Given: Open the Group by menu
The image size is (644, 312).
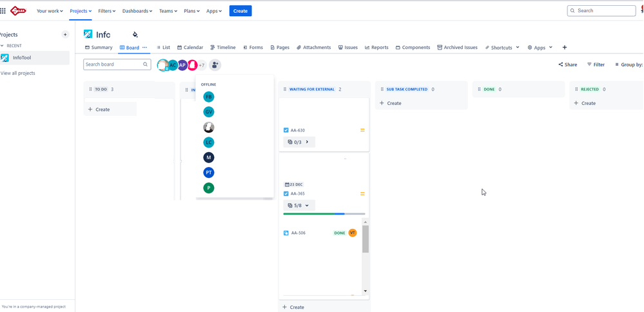Looking at the screenshot, I should click(x=629, y=64).
